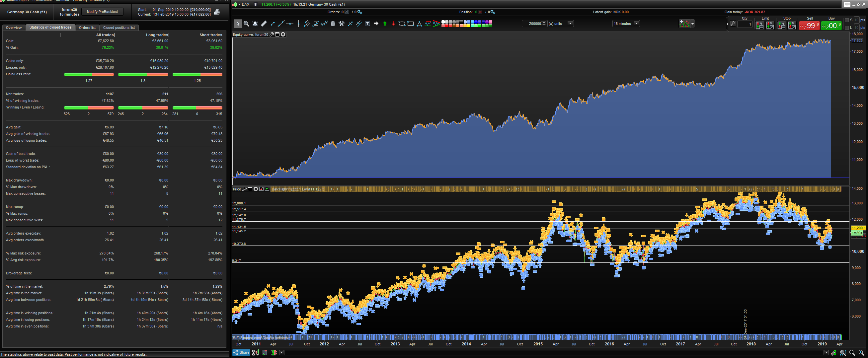Viewport: 868px width, 358px height.
Task: Insert a red down arrow marker
Action: click(393, 24)
